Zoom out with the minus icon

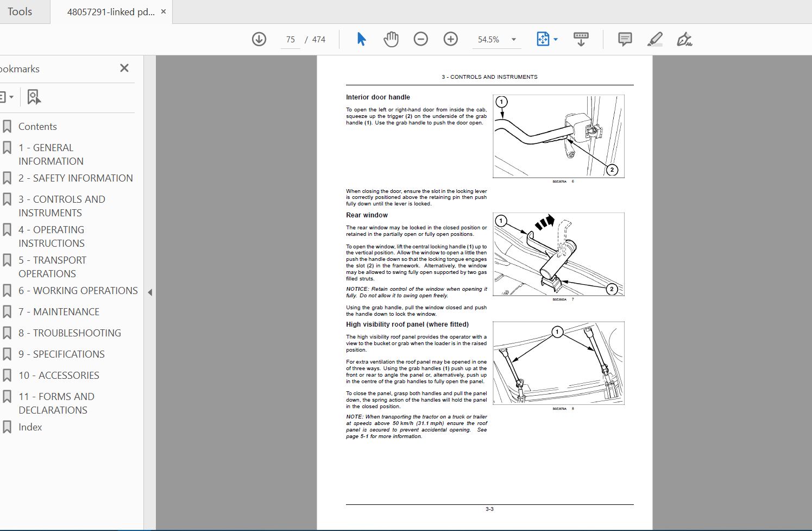pos(421,39)
